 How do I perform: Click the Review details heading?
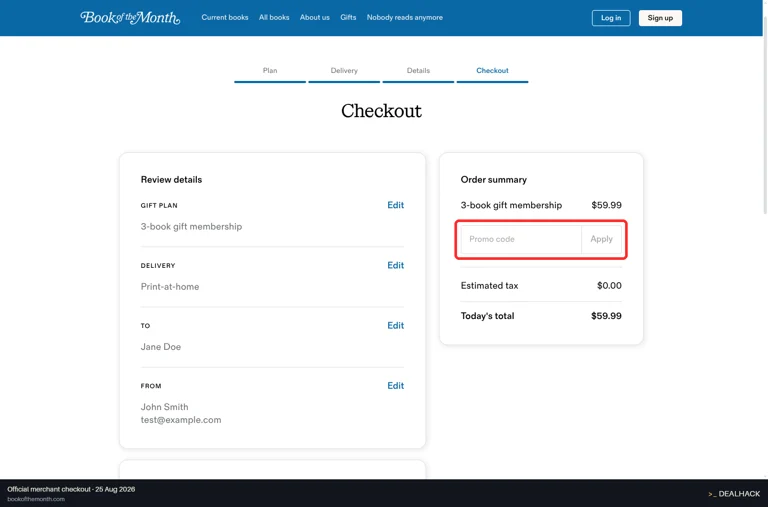click(x=171, y=180)
